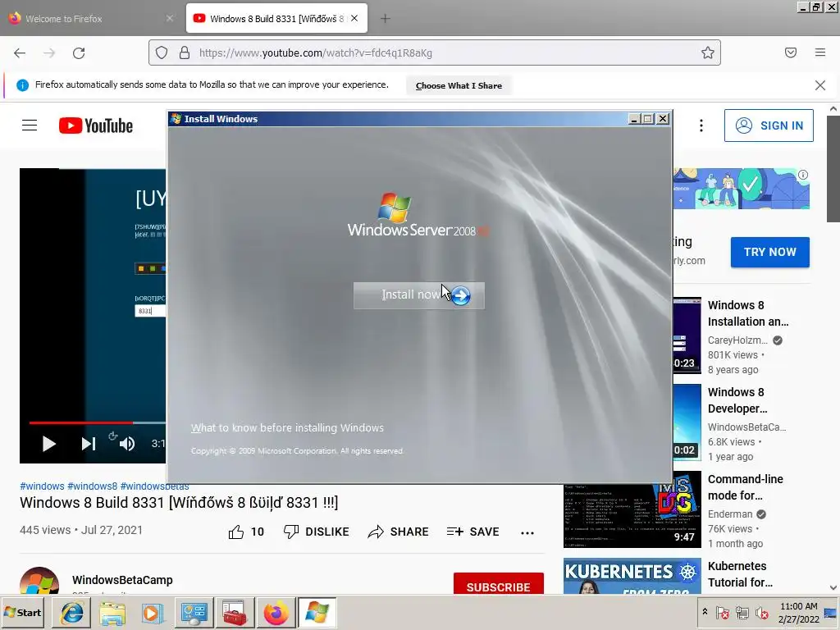
Task: Open a new tab with plus button
Action: [386, 19]
